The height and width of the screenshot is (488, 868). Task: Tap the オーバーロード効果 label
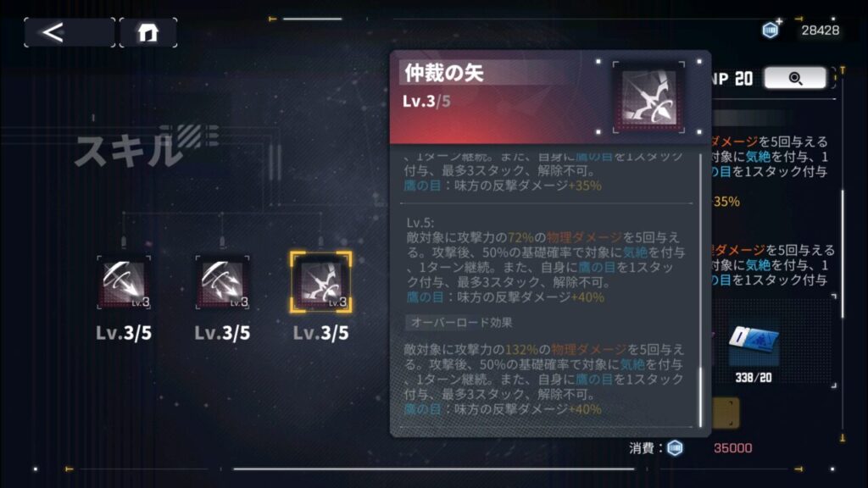462,323
